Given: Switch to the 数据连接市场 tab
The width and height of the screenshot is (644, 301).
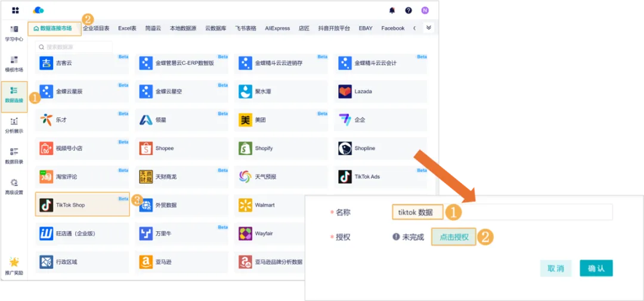Looking at the screenshot, I should (x=54, y=28).
